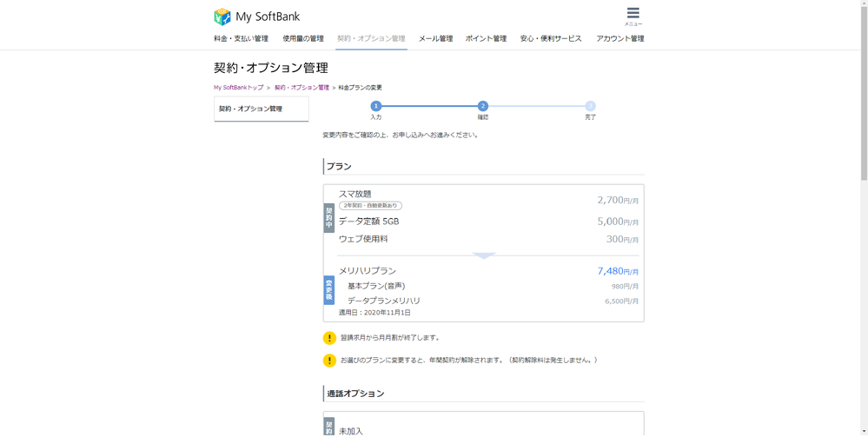Viewport: 868px width, 437px height.
Task: Click the yellow warning icon beside 年間契約が解除
Action: [329, 361]
